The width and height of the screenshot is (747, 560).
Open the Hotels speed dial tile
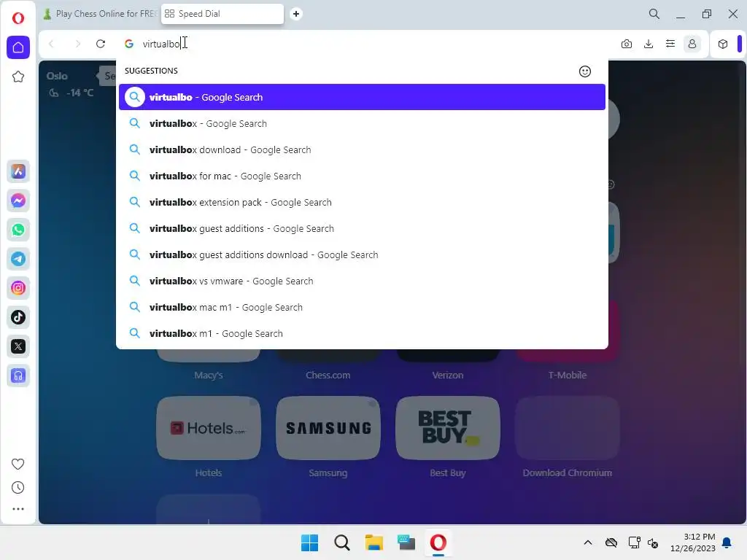pyautogui.click(x=209, y=427)
